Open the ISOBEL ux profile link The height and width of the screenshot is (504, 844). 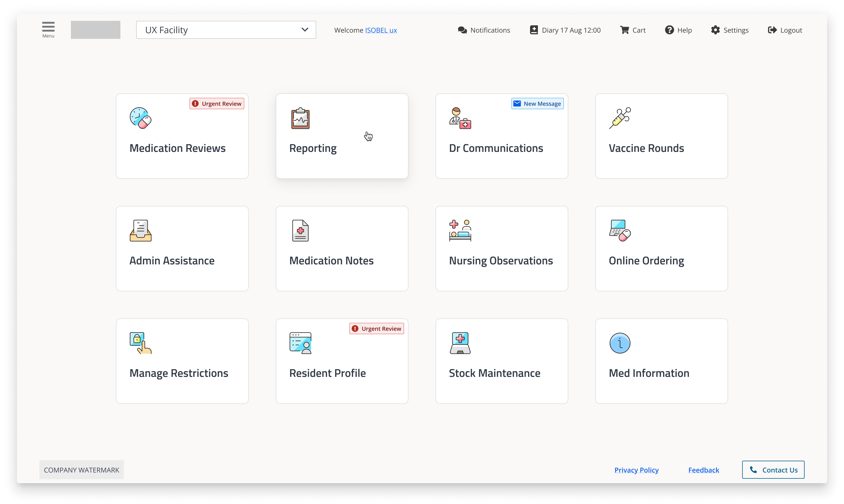[x=381, y=30]
